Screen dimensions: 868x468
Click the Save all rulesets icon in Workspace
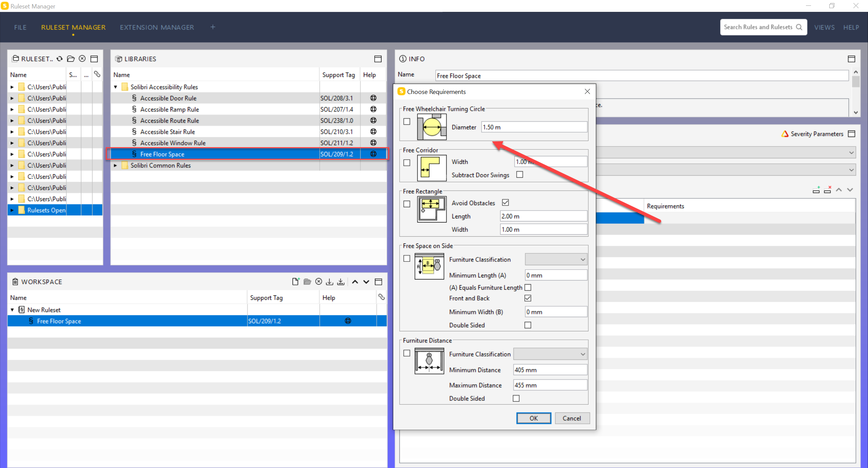point(341,281)
